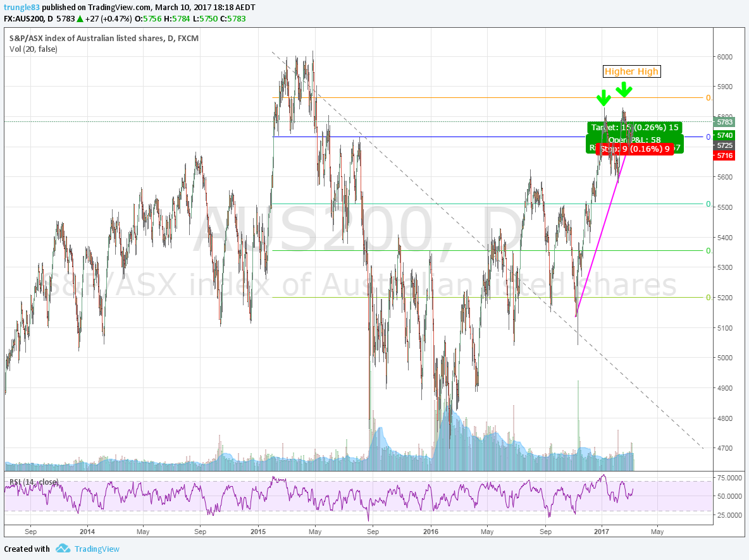Viewport: 749px width, 560px height.
Task: Select the S&P/ASX index chart title legend
Action: point(104,38)
